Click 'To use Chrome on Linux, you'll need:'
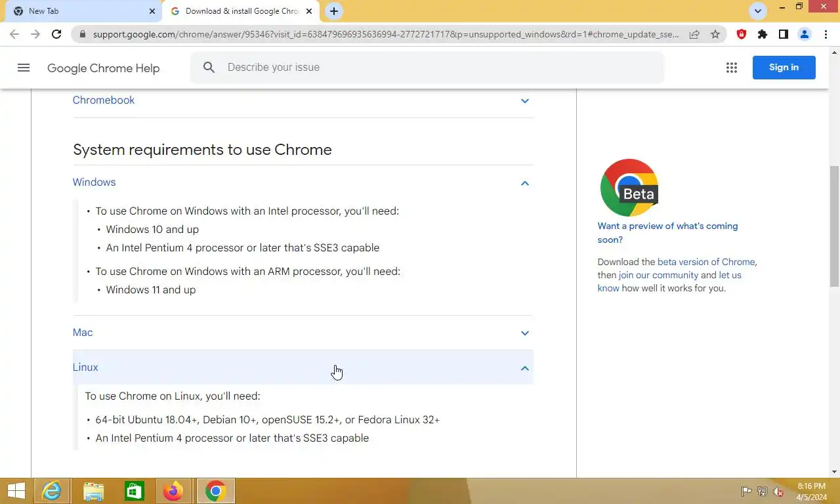 pyautogui.click(x=173, y=396)
